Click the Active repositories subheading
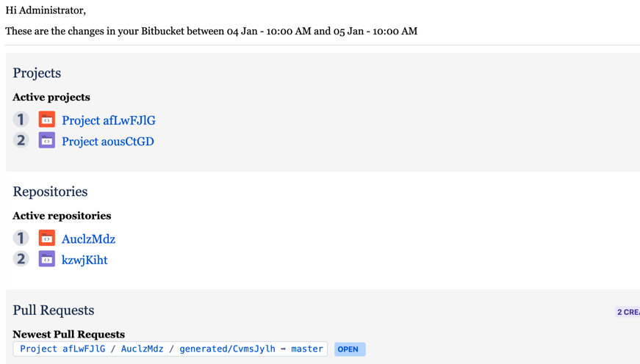Viewport: 640px width, 364px height. tap(62, 216)
